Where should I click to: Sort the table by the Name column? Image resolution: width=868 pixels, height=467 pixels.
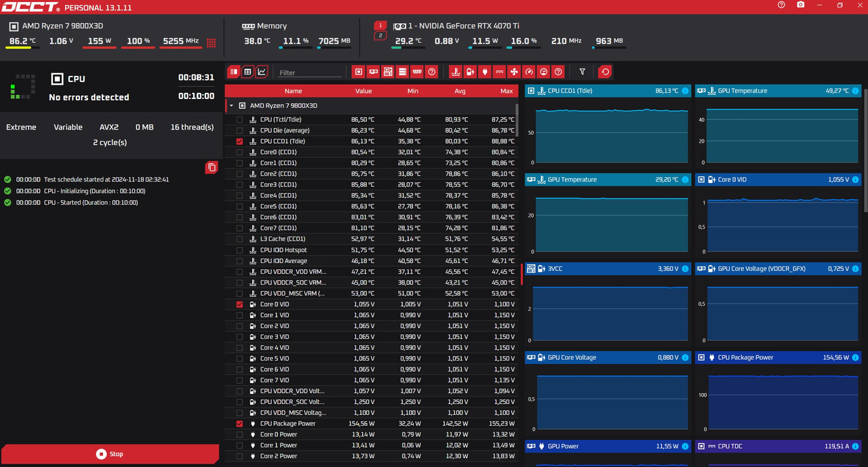coord(293,91)
